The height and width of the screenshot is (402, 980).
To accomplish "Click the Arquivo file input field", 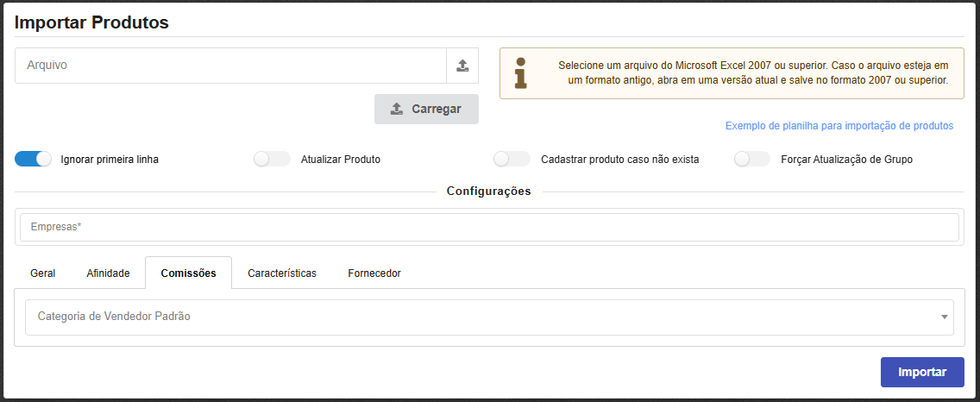I will [x=230, y=66].
